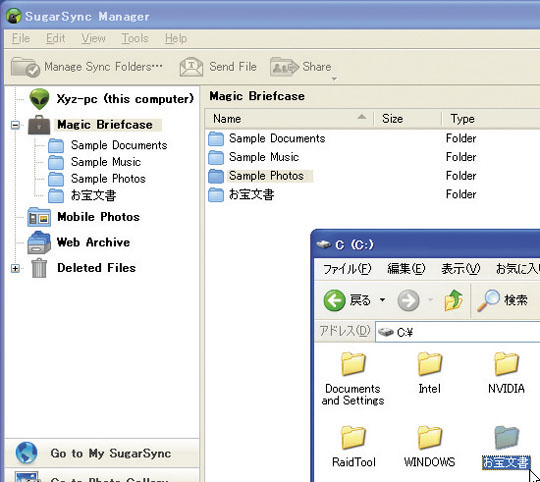Select Mobile Photos tree label
The height and width of the screenshot is (482, 540).
point(98,217)
